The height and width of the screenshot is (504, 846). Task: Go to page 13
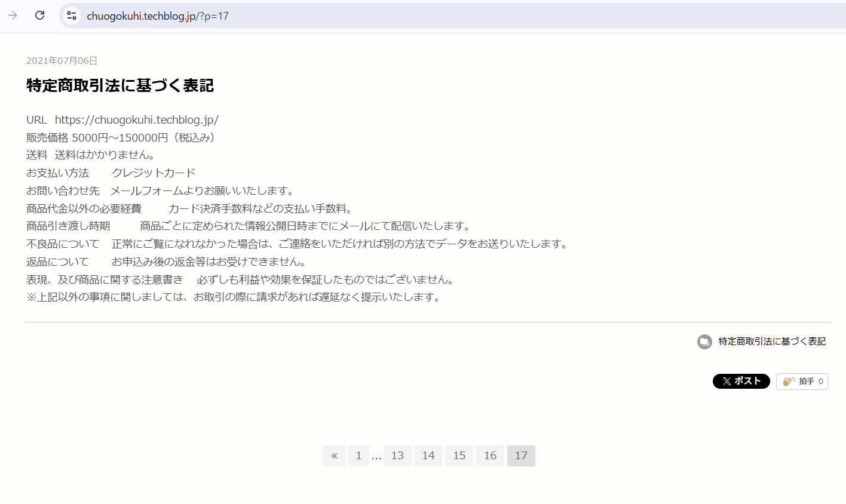[397, 456]
